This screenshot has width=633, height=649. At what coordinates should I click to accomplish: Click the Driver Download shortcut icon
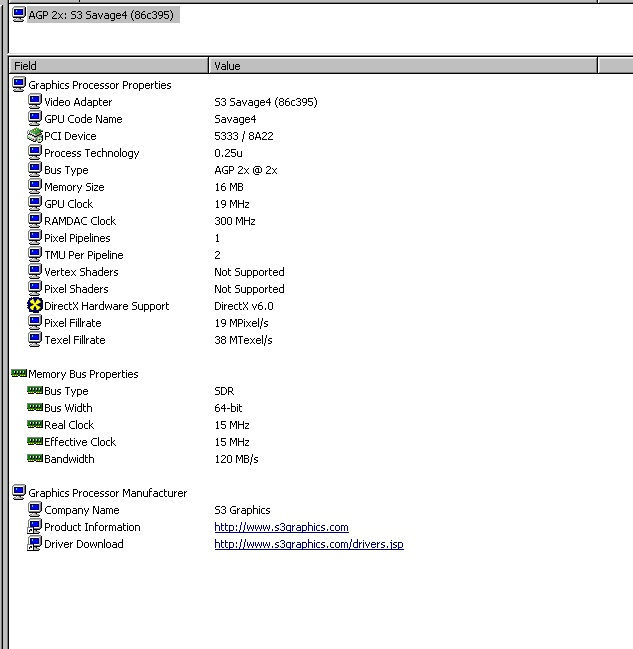pyautogui.click(x=35, y=543)
